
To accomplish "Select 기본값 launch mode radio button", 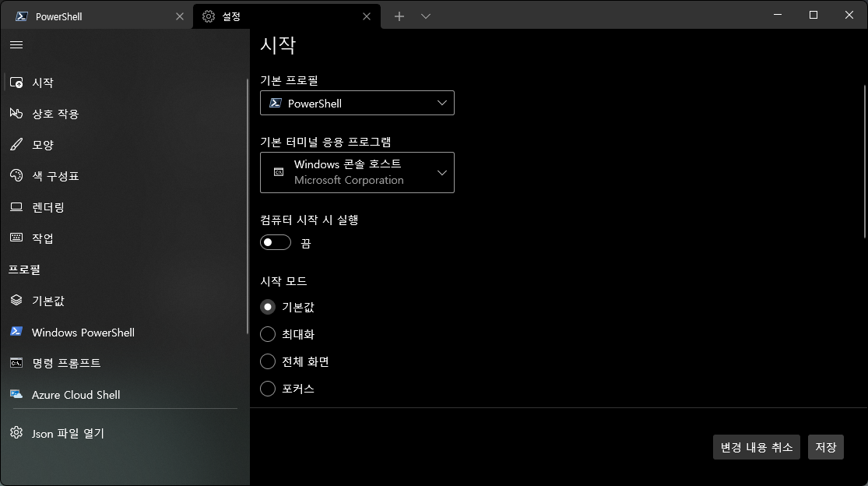I will 268,307.
